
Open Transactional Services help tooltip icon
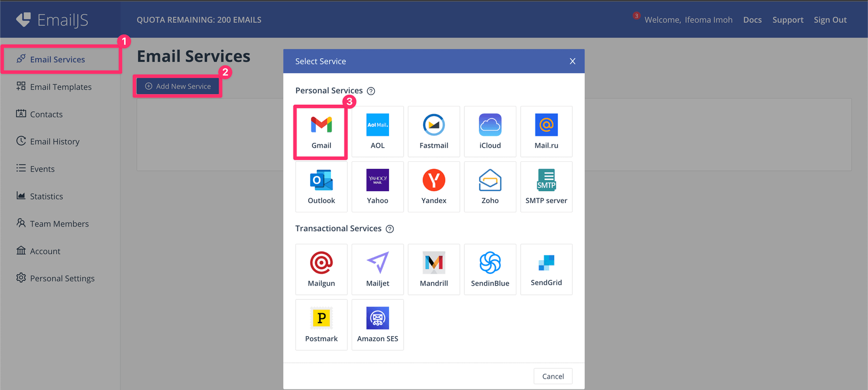(390, 229)
